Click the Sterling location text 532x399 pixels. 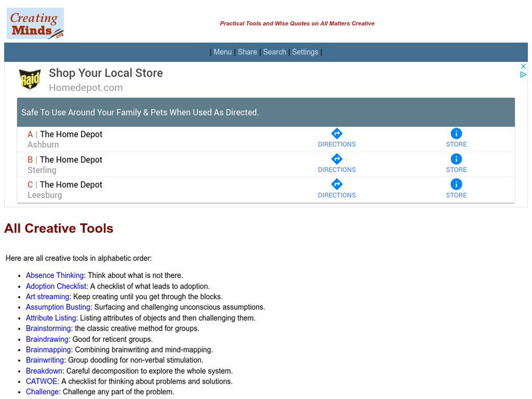coord(42,170)
